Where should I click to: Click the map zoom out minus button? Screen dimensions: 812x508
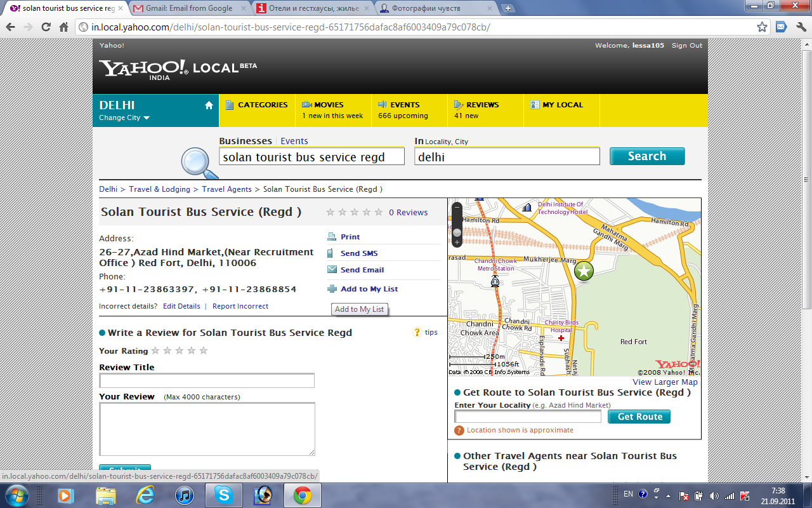click(457, 208)
